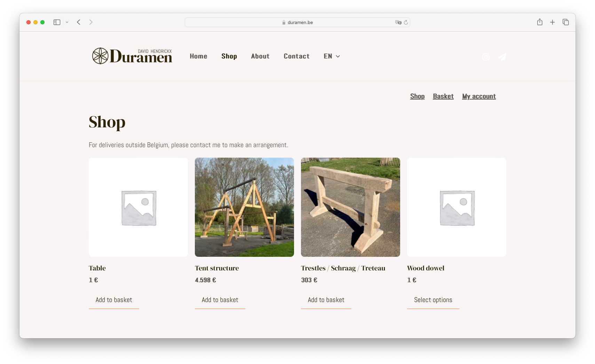Viewport: 595px width, 364px height.
Task: Click the Table placeholder image
Action: click(x=138, y=207)
